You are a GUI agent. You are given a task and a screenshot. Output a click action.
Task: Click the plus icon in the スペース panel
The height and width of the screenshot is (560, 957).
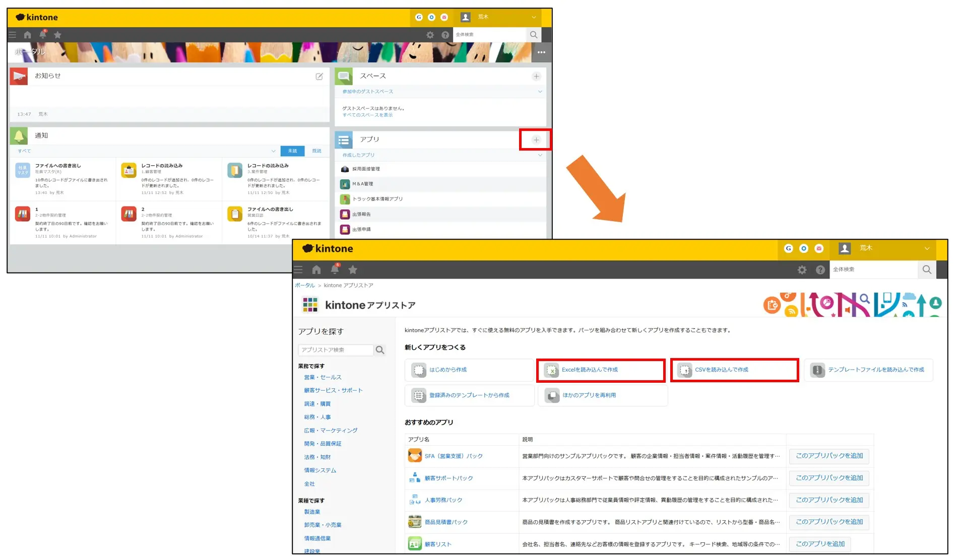pos(536,76)
